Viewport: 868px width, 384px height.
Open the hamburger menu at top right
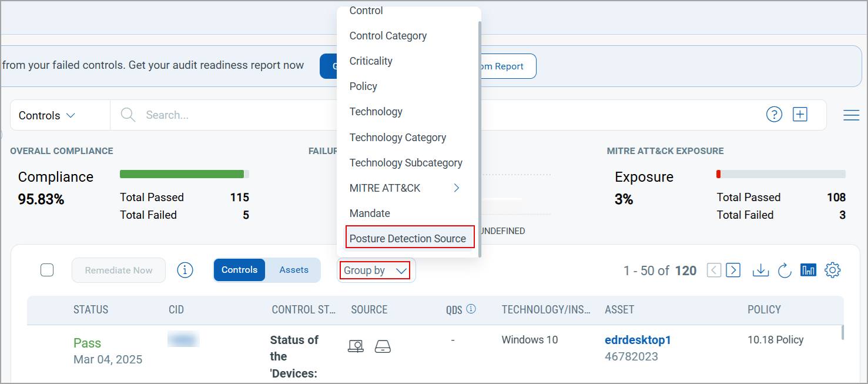click(851, 115)
